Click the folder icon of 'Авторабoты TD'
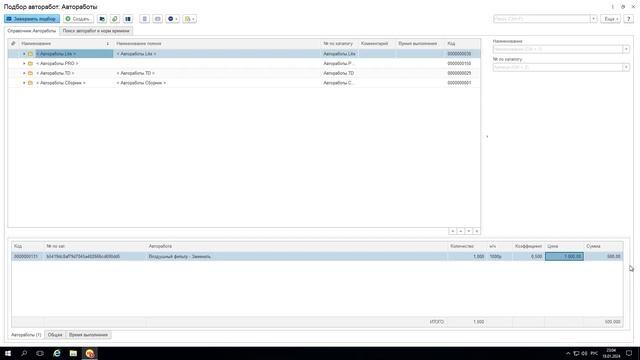Screen dimensions: 640x360 click(30, 73)
